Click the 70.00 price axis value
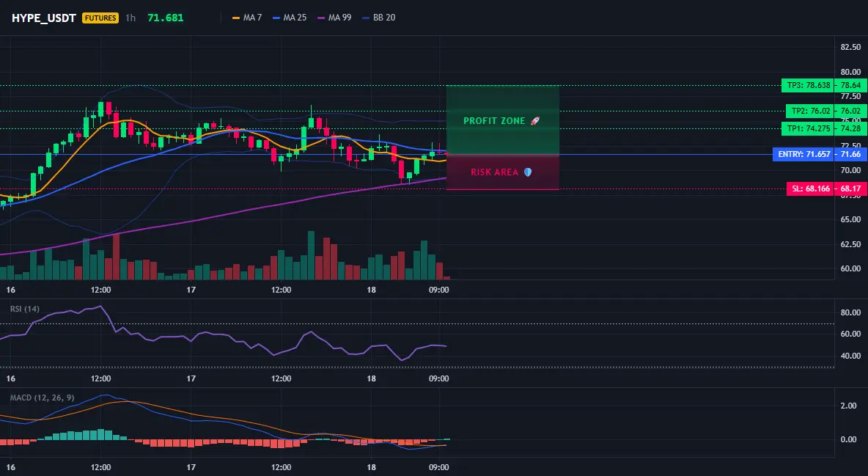This screenshot has height=476, width=868. (850, 170)
